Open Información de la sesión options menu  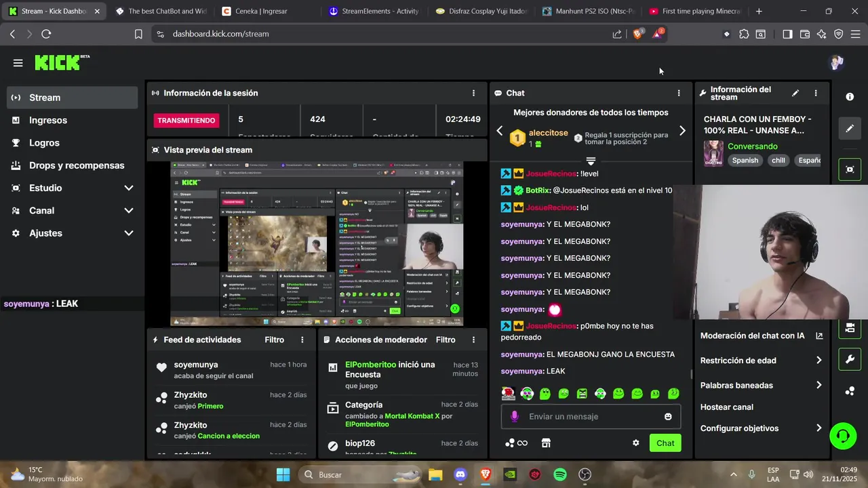[x=473, y=93]
